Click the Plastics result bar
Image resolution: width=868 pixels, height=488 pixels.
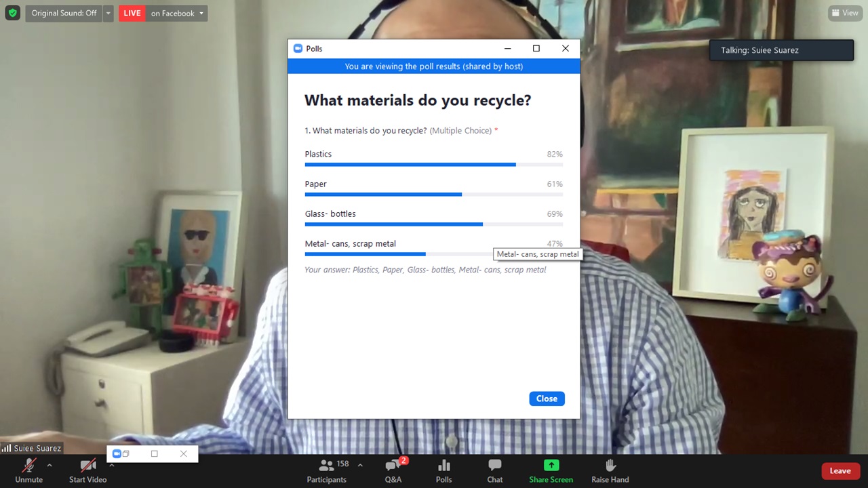pyautogui.click(x=433, y=165)
